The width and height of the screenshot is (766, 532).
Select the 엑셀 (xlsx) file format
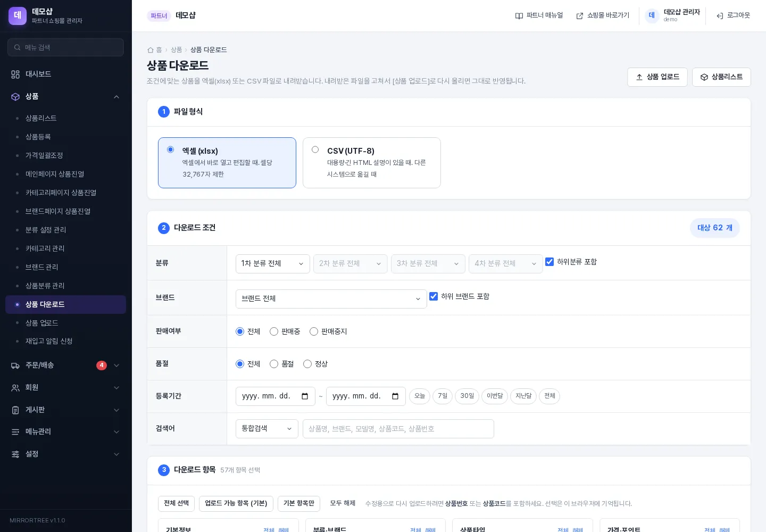click(x=227, y=163)
